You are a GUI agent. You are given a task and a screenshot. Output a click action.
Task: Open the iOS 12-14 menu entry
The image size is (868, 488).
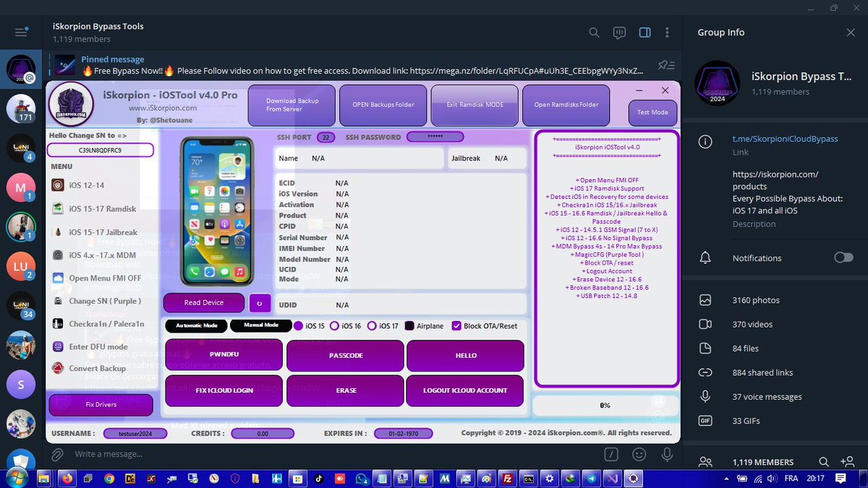point(78,186)
